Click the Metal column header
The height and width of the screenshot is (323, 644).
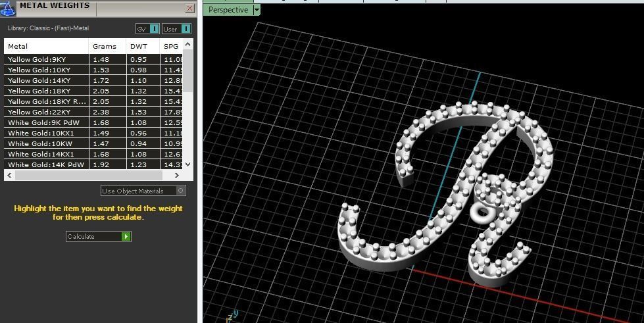click(47, 47)
